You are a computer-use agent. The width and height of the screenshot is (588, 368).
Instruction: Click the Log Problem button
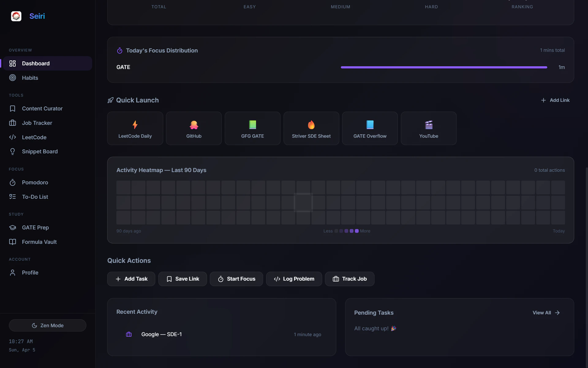coord(294,279)
